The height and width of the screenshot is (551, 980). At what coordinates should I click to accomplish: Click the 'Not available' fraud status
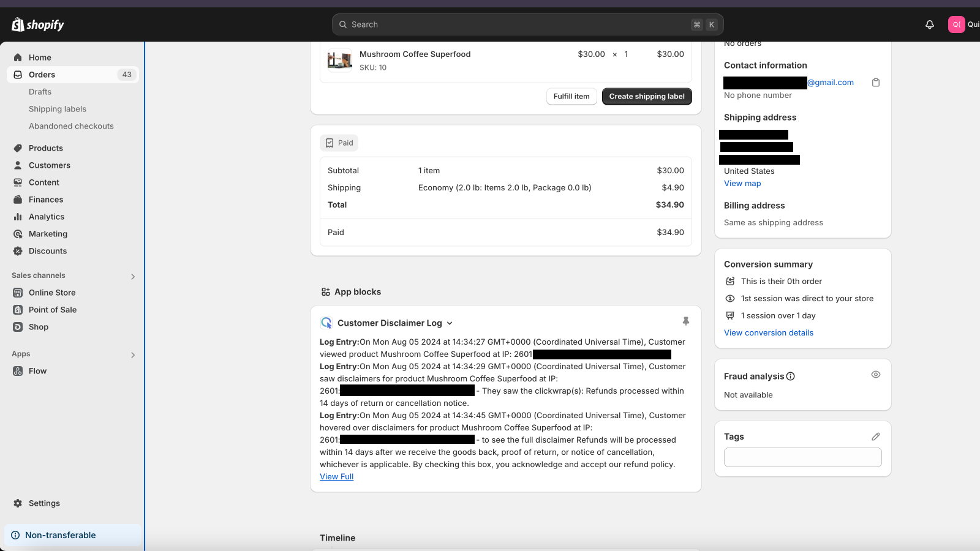click(x=748, y=395)
